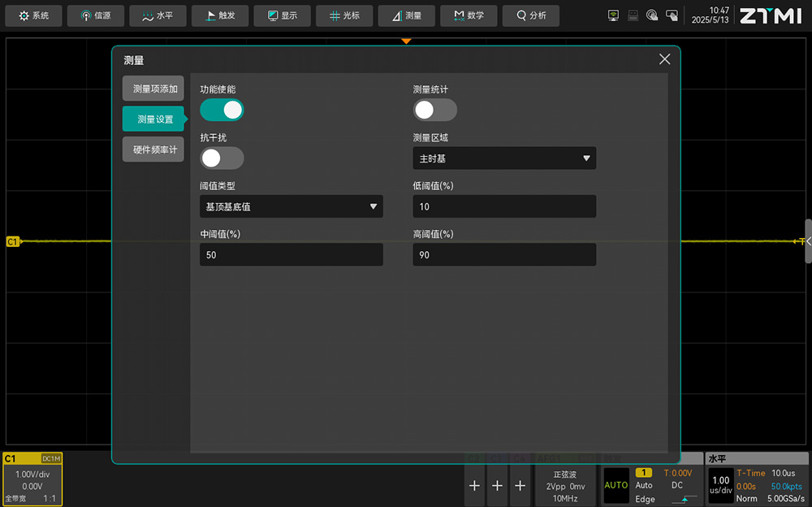
Task: Open the 数学 math function menu
Action: tap(469, 15)
